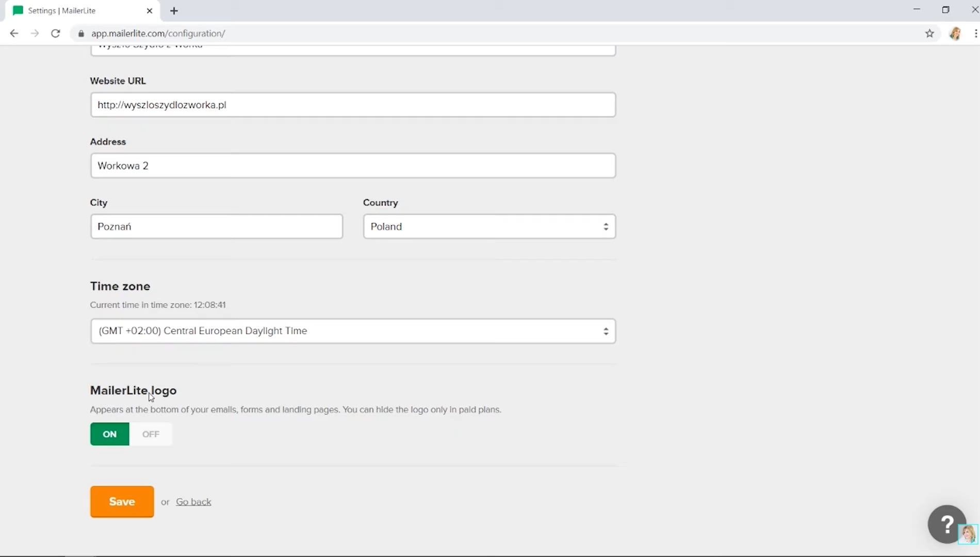Open the help question mark widget
This screenshot has width=980, height=557.
click(947, 524)
